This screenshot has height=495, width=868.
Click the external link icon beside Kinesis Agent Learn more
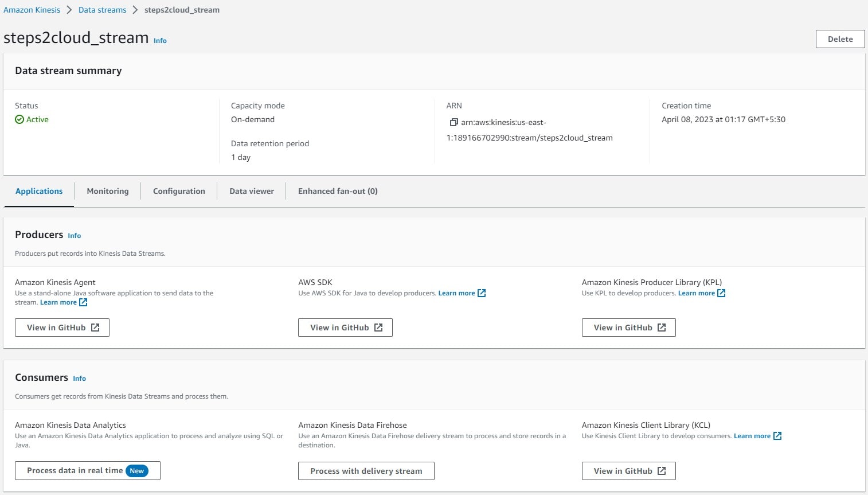click(83, 302)
